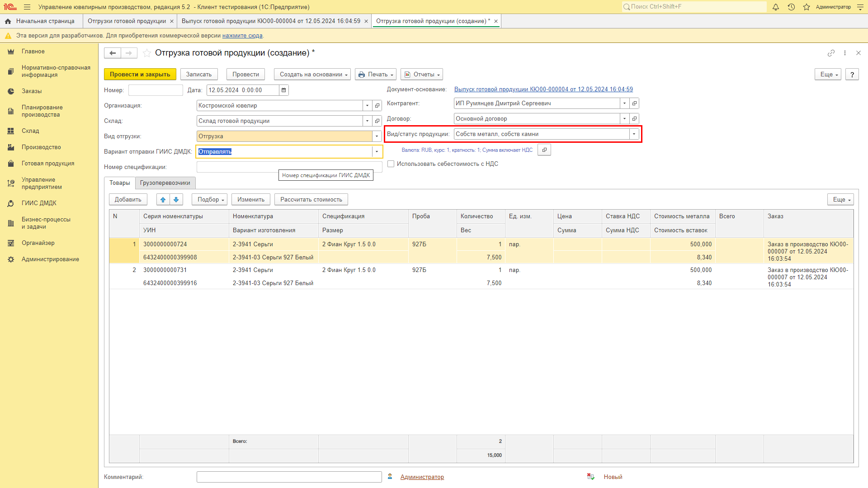Image resolution: width=868 pixels, height=488 pixels.
Task: Open Организация record with open-form icon
Action: pos(377,106)
